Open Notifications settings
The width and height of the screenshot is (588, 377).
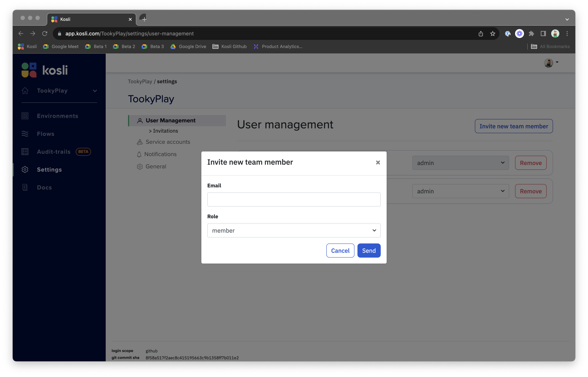coord(160,154)
